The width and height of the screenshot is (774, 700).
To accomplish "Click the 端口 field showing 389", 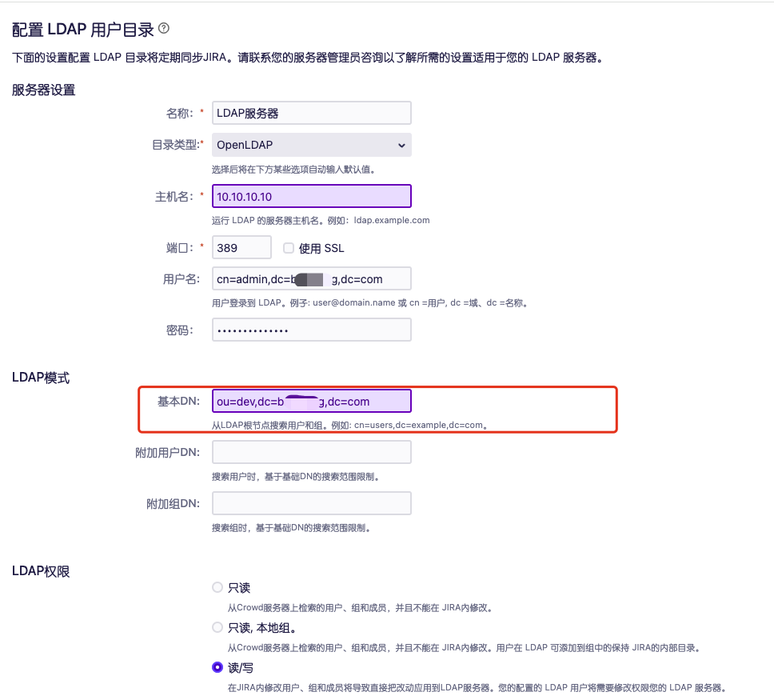I will coord(241,247).
